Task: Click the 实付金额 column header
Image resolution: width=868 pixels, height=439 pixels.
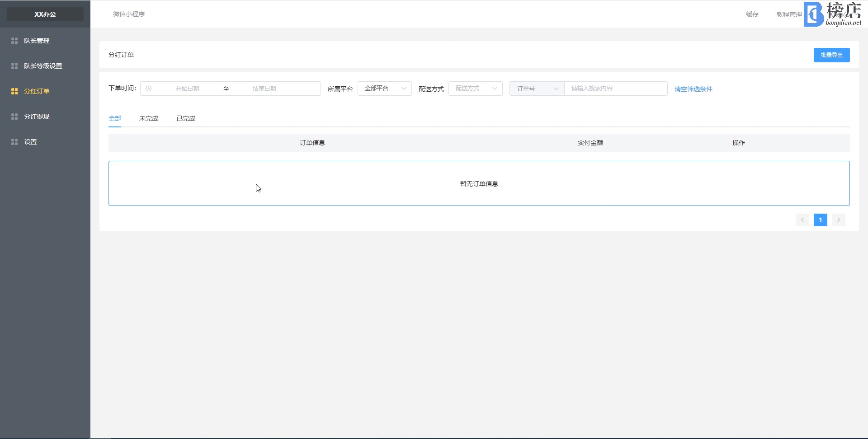Action: pyautogui.click(x=590, y=143)
